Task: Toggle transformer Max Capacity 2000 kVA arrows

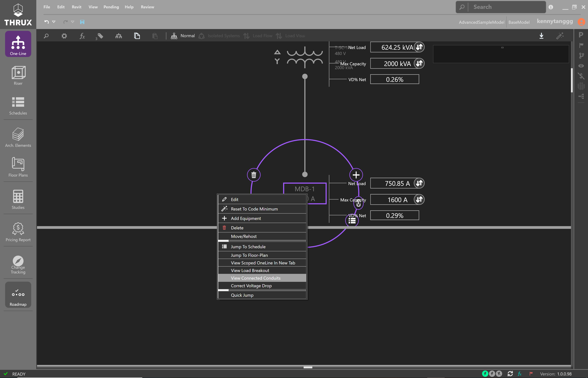Action: pyautogui.click(x=419, y=63)
